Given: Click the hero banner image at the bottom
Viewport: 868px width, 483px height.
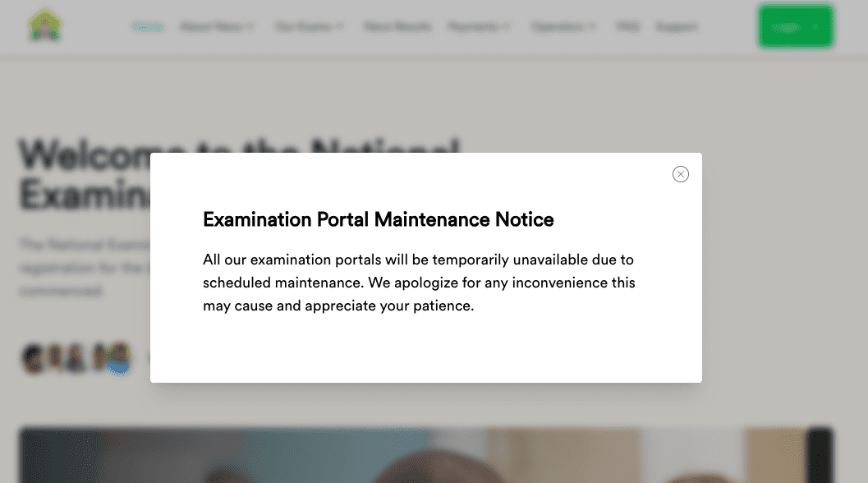Looking at the screenshot, I should [x=426, y=452].
